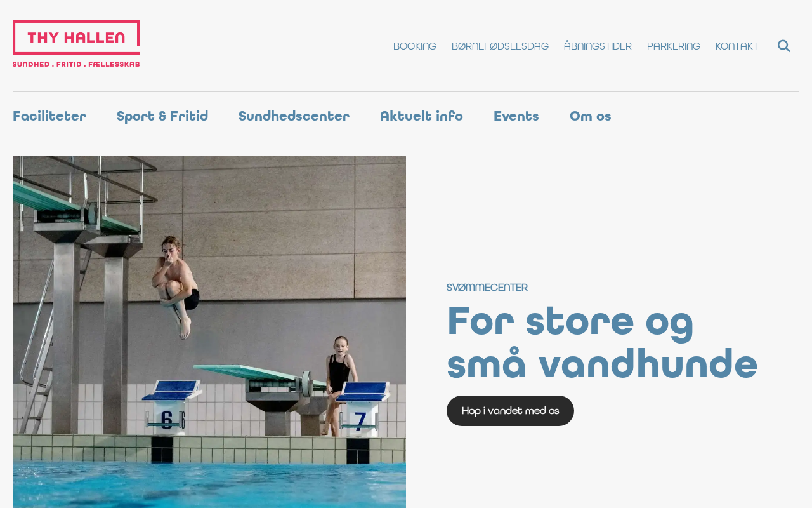Click the swimming pool diving photo
The width and height of the screenshot is (812, 508).
[x=209, y=332]
